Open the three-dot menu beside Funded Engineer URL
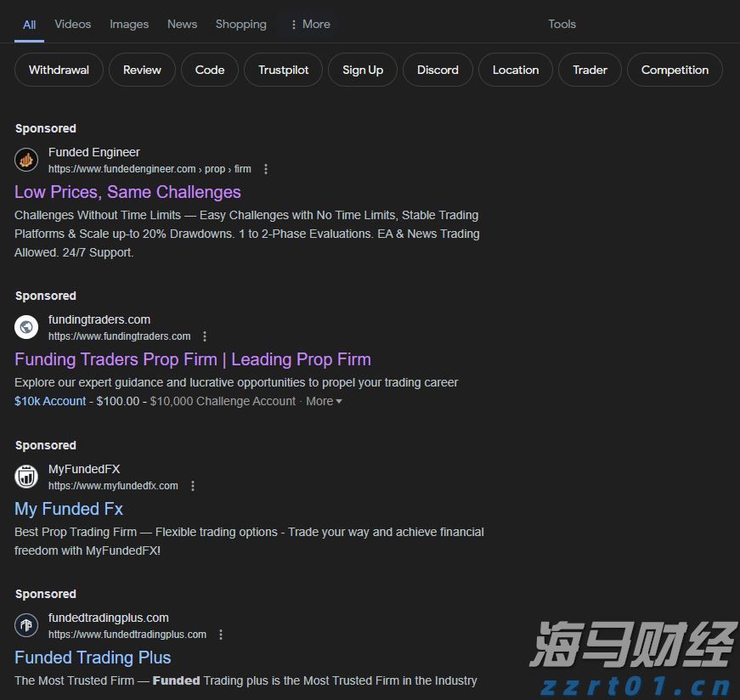Screen dimensions: 740x700 (266, 168)
